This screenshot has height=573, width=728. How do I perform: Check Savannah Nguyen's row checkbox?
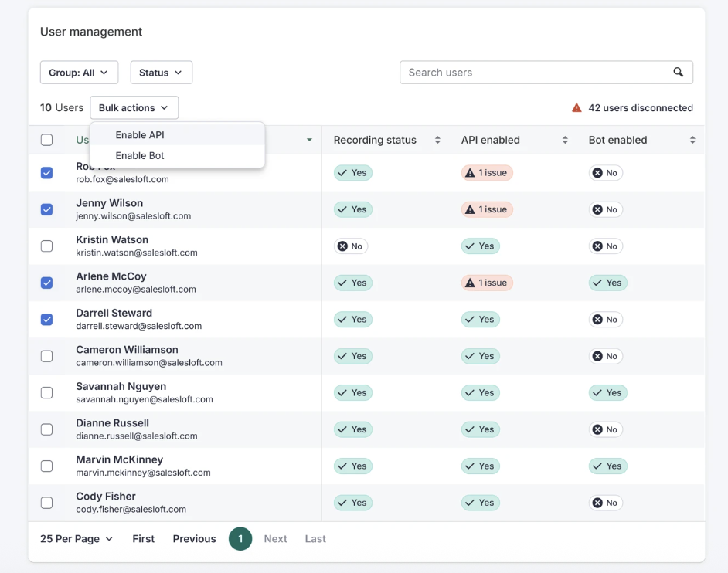[x=46, y=392]
